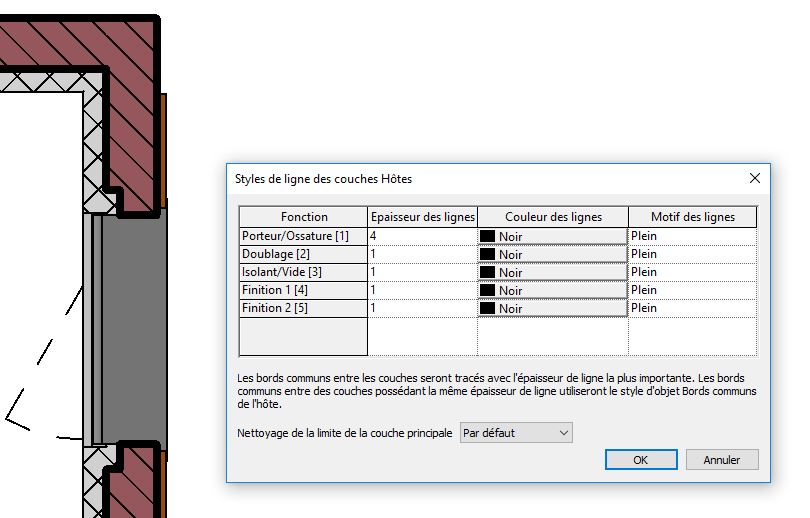Select the Finition 2 [5] row
The image size is (810, 518).
(303, 308)
